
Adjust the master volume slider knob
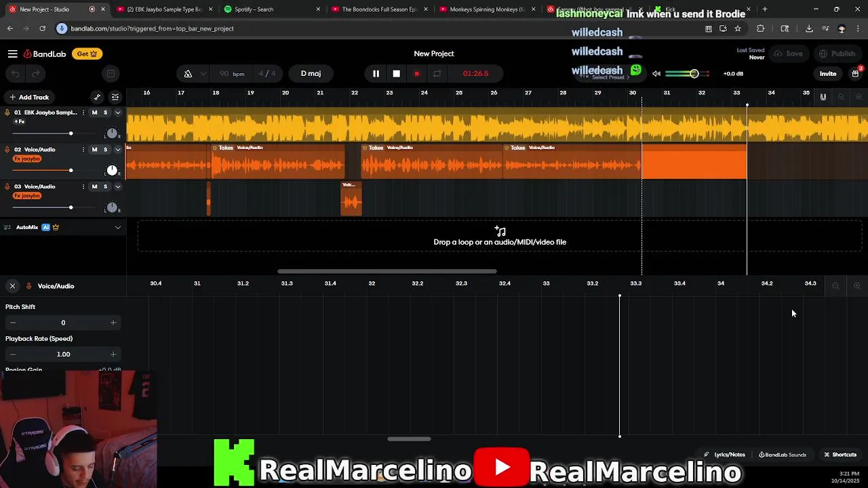click(x=694, y=73)
